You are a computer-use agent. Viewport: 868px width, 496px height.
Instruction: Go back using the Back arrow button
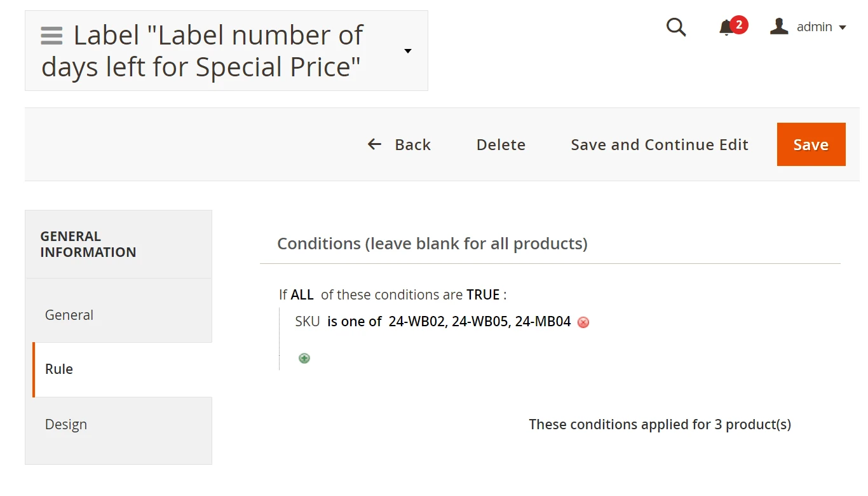(x=399, y=145)
